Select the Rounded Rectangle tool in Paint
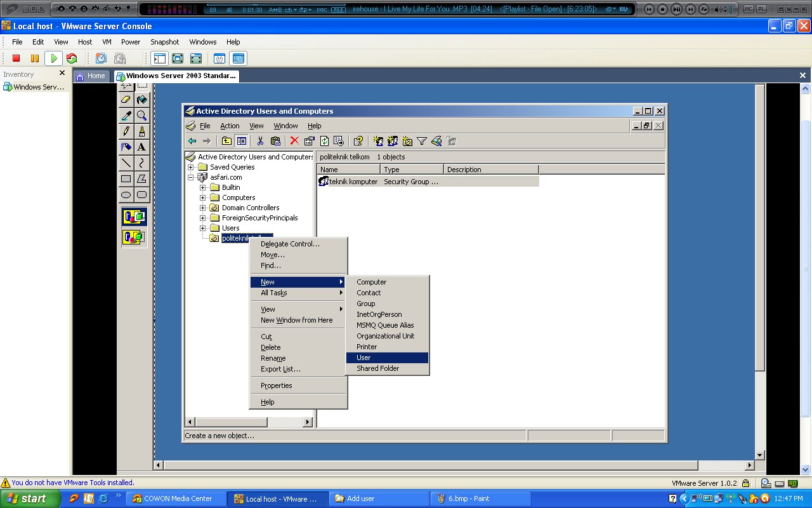Screen dimensions: 812x508 141,195
